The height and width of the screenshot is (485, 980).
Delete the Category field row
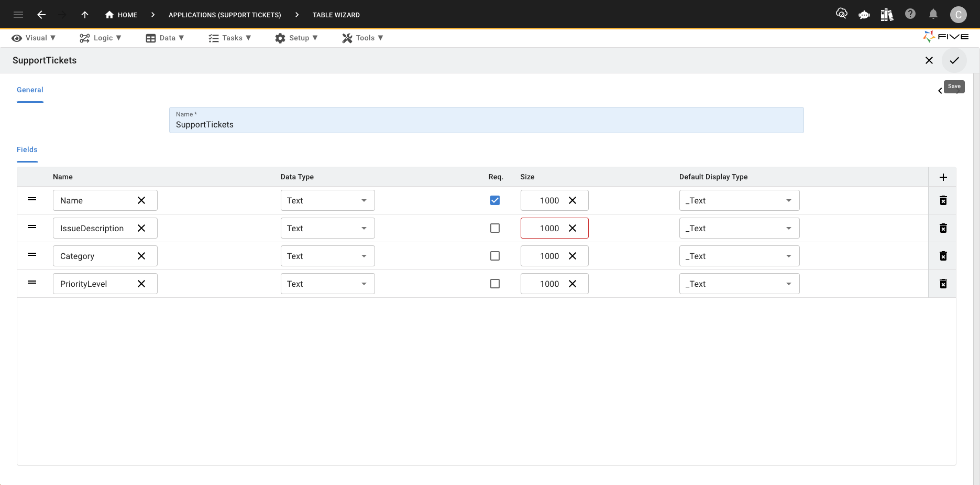943,256
